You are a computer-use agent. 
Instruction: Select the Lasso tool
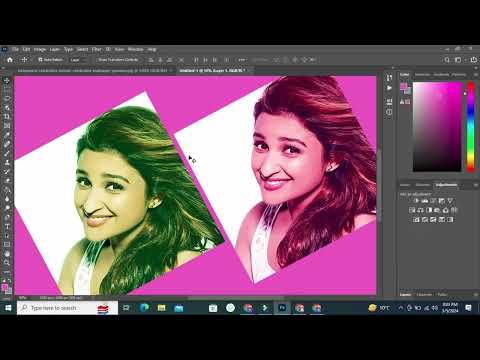point(7,99)
